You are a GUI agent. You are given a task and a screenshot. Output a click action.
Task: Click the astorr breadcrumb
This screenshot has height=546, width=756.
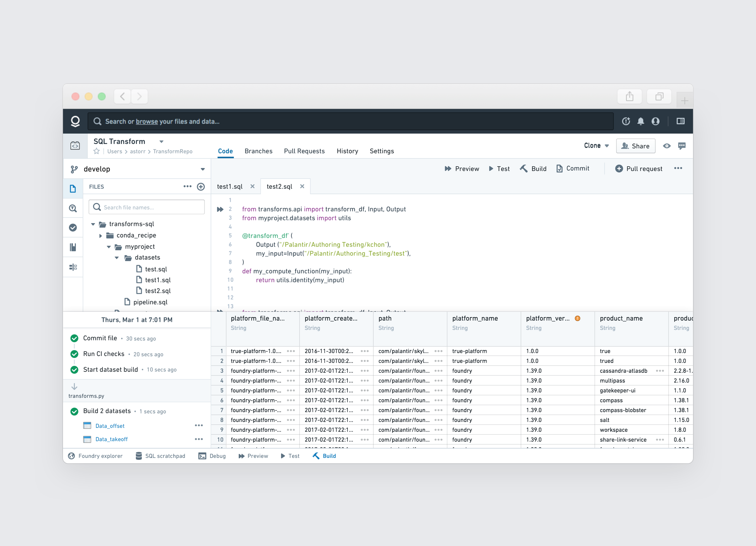coord(138,152)
